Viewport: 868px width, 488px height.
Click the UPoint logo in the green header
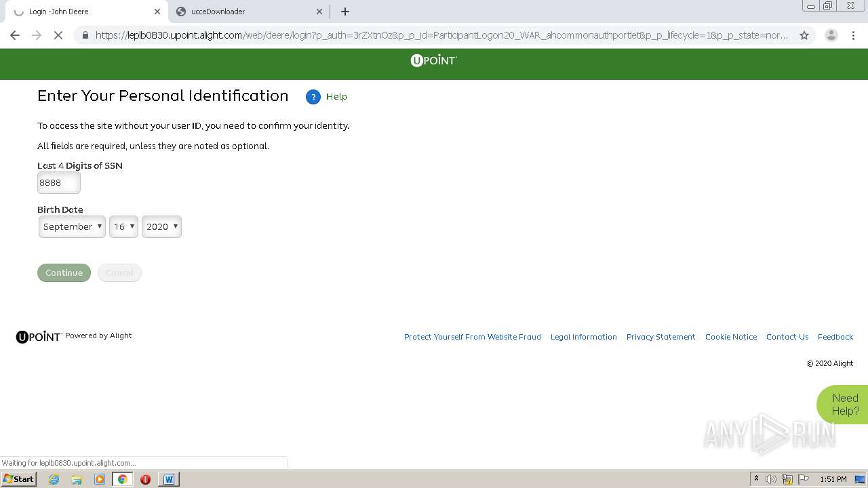(434, 60)
